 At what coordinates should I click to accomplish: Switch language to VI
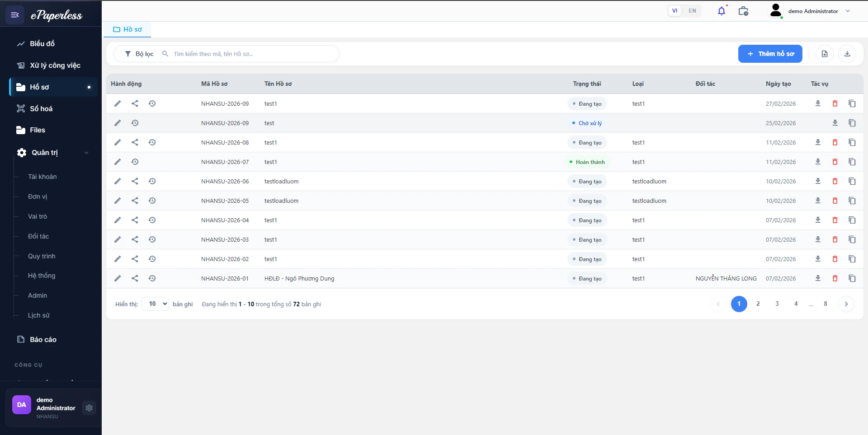point(675,11)
